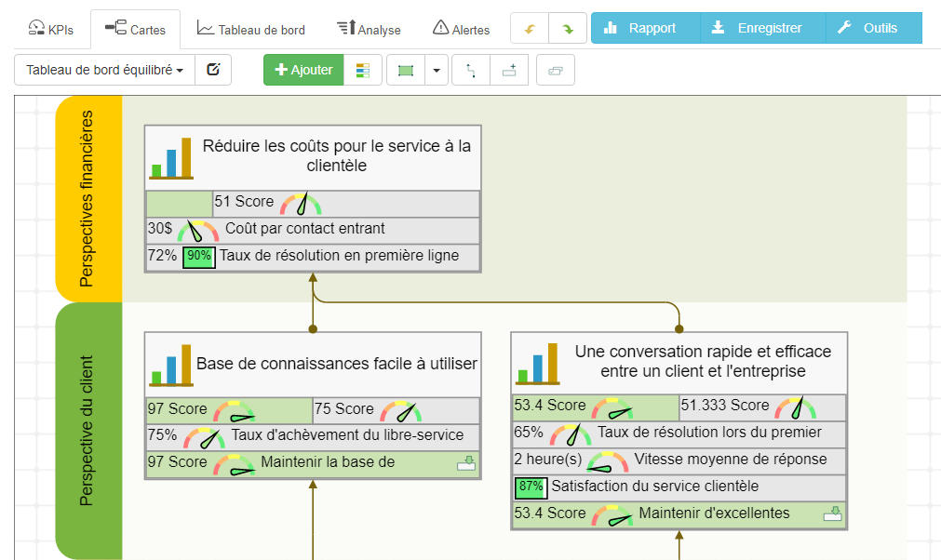941x560 pixels.
Task: Open the shape style dropdown arrow
Action: pyautogui.click(x=434, y=70)
